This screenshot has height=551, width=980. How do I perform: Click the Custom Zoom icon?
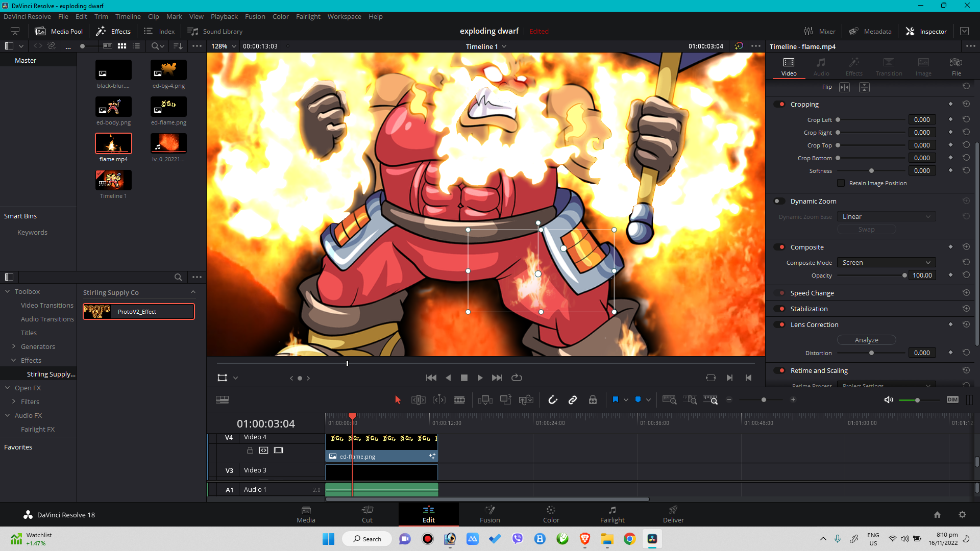tap(710, 400)
